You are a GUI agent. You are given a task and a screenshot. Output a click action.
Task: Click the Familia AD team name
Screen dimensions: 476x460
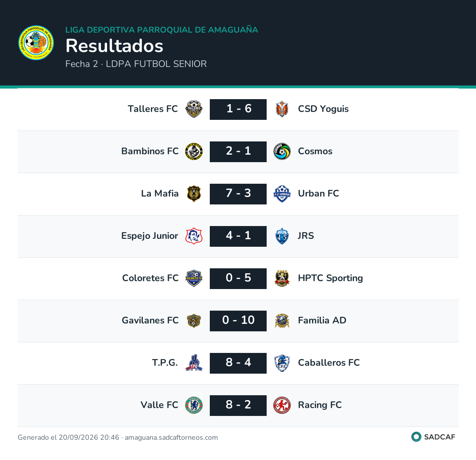[x=322, y=320]
